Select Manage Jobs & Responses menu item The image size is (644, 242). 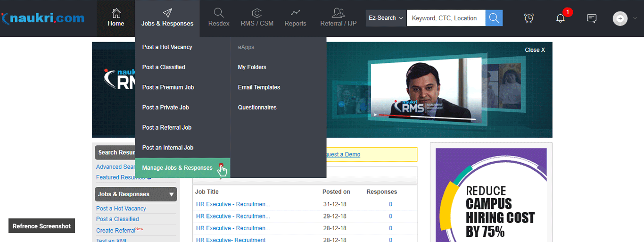pos(177,168)
